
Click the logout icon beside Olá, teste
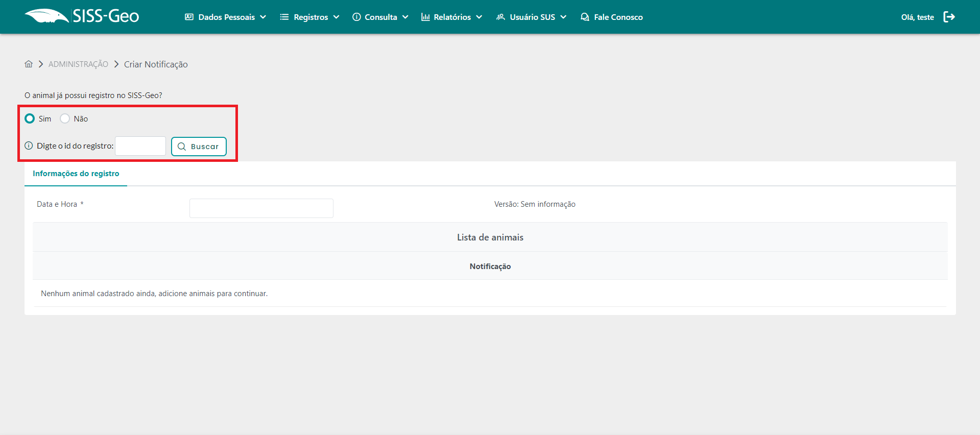pyautogui.click(x=949, y=17)
